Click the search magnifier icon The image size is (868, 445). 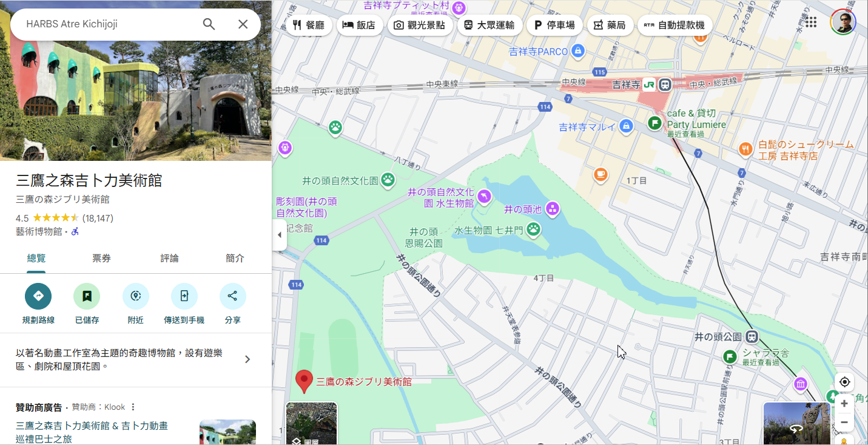pos(209,24)
